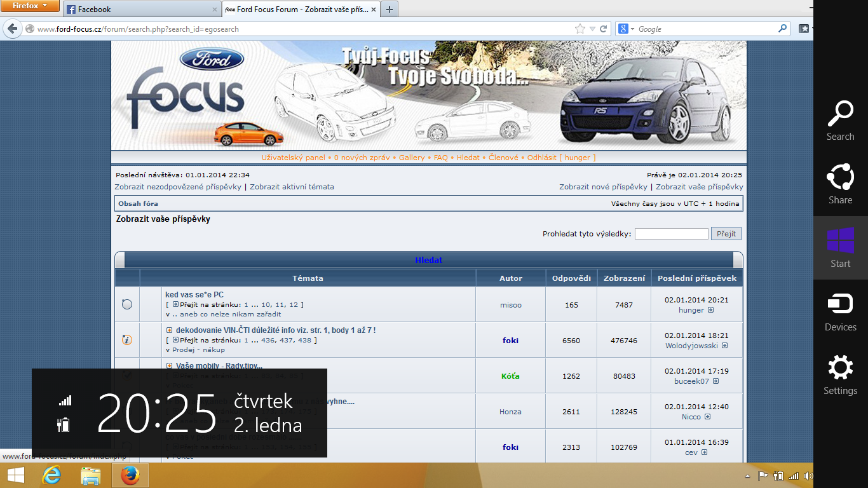Click the browser back arrow button

pos(13,29)
